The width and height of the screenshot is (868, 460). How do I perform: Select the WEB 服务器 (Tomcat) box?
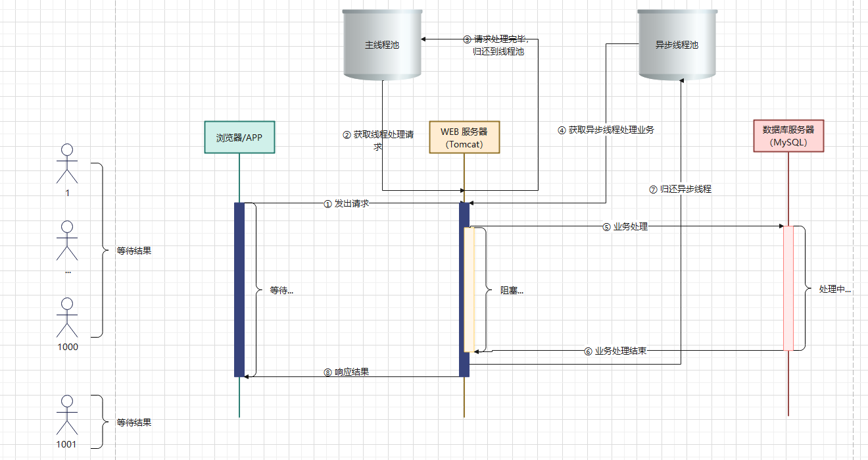(x=464, y=138)
